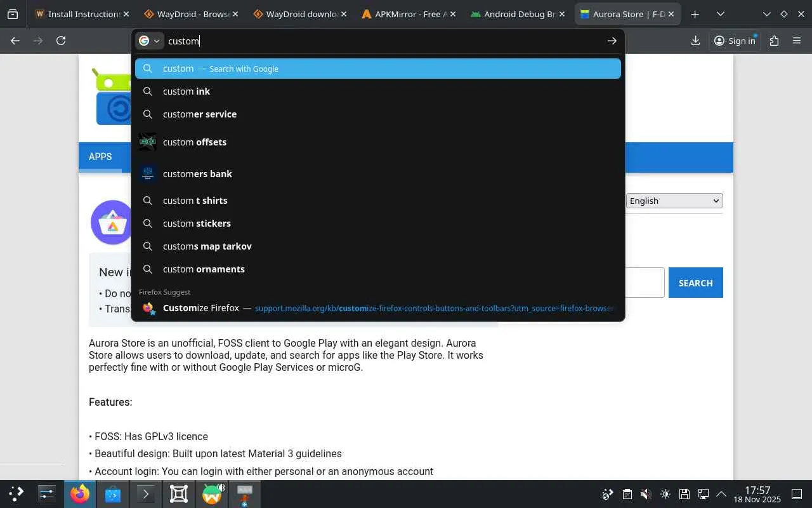Screen dimensions: 812x508
Task: Click the blue SEARCH button
Action: [695, 283]
